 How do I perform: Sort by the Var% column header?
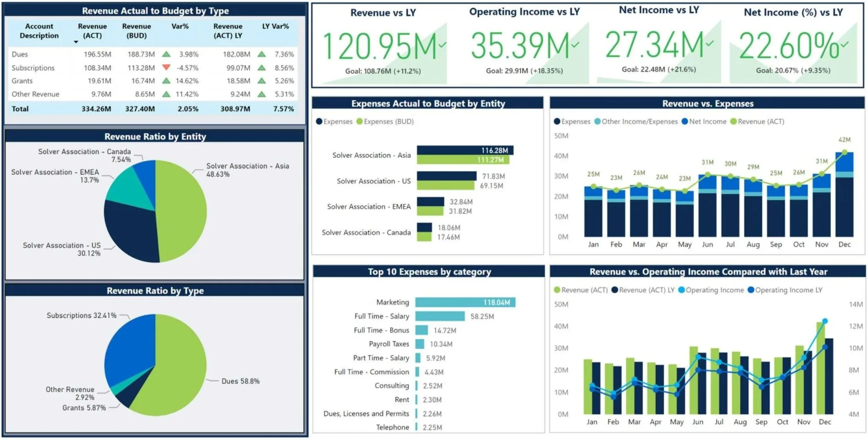point(180,26)
